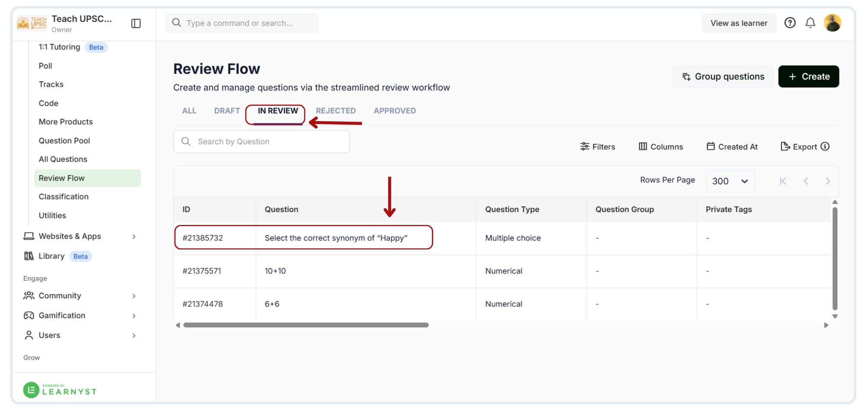
Task: Open Filters for the question table
Action: click(x=597, y=147)
